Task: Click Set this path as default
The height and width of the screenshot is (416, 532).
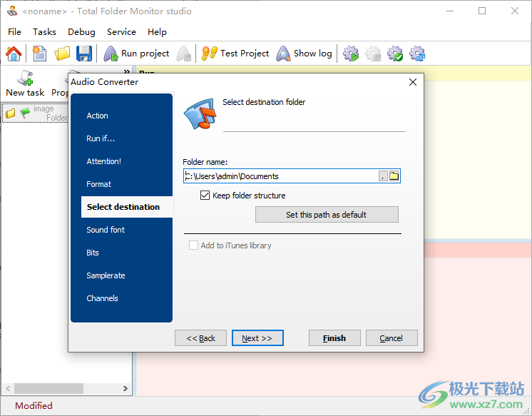Action: pyautogui.click(x=327, y=215)
